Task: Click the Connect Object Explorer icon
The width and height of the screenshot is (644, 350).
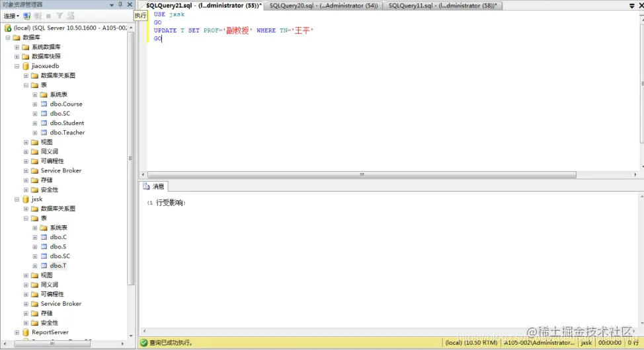Action: point(26,16)
